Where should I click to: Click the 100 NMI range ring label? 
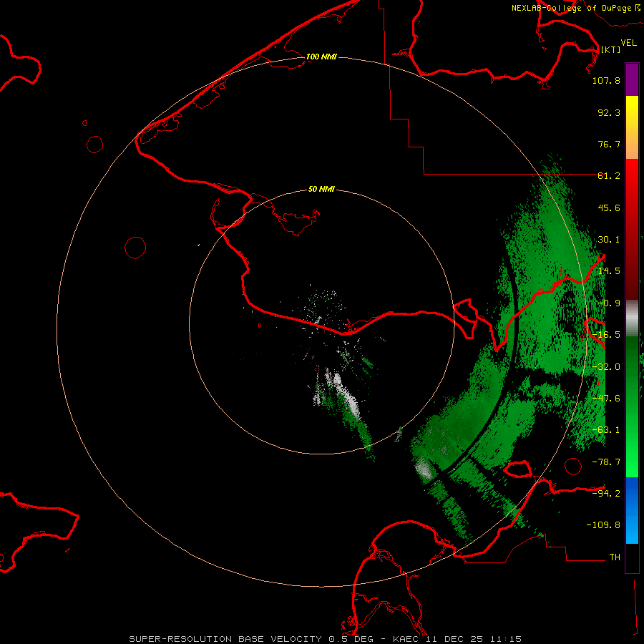[x=321, y=57]
